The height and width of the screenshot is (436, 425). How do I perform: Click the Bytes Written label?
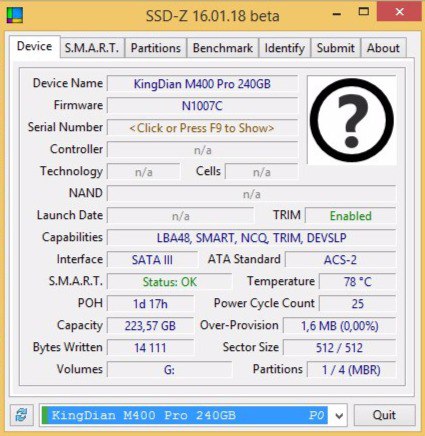tap(68, 347)
